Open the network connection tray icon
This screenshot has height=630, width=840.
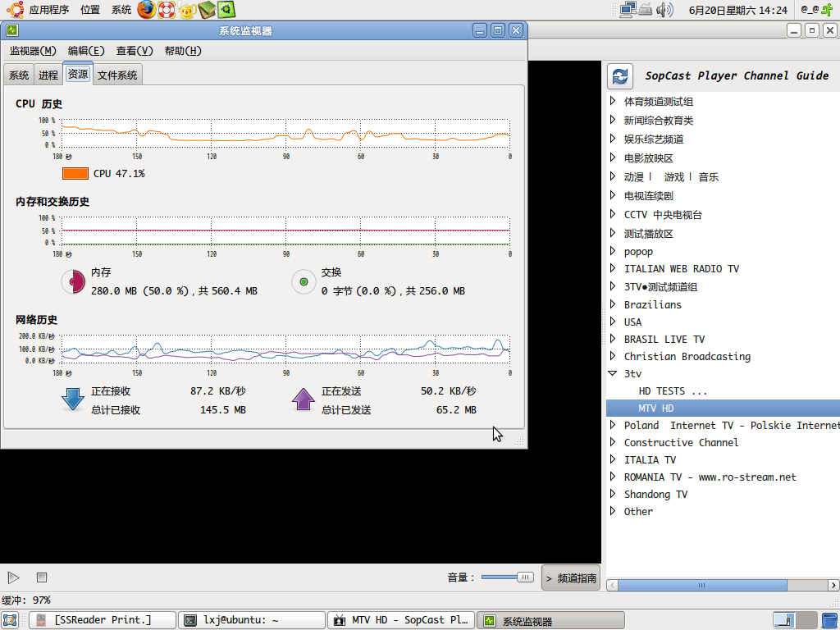(628, 10)
